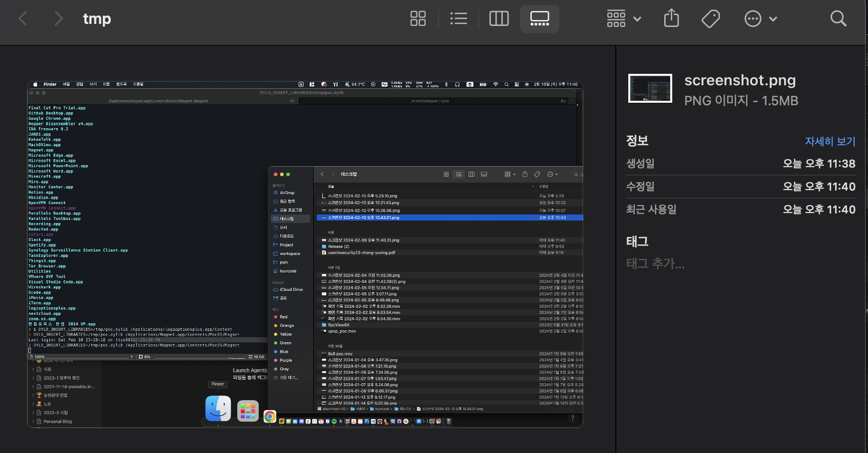Click the Share icon in toolbar
The height and width of the screenshot is (453, 868).
[671, 19]
